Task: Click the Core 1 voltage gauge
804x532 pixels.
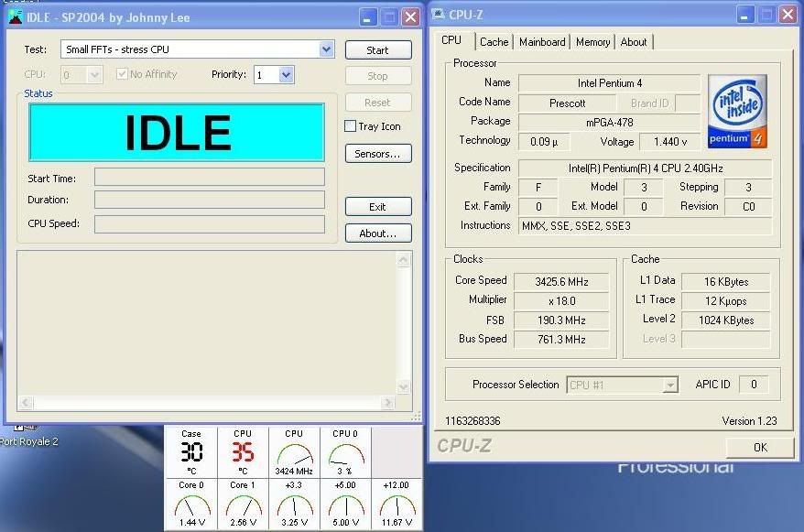Action: click(243, 505)
